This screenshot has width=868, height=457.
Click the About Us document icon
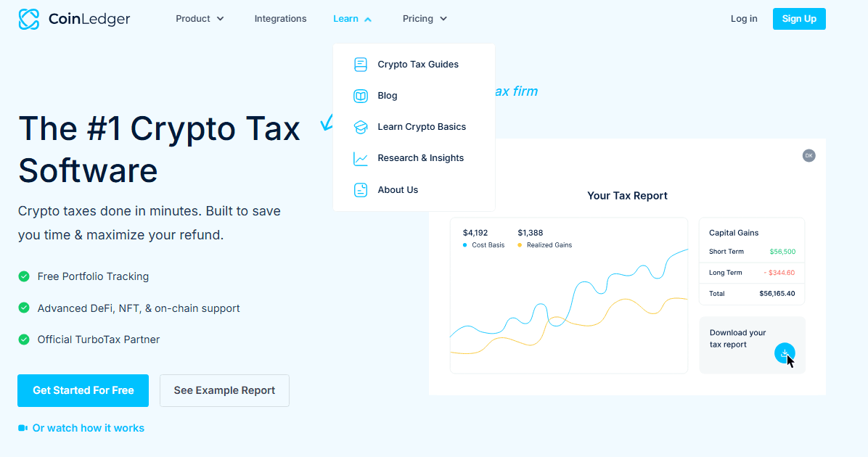[361, 190]
